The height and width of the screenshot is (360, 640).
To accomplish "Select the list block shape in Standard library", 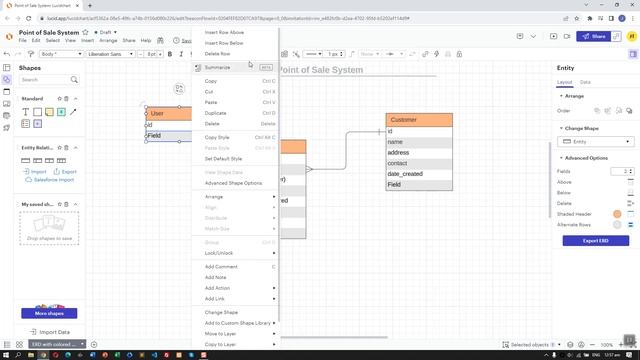I will pyautogui.click(x=25, y=124).
